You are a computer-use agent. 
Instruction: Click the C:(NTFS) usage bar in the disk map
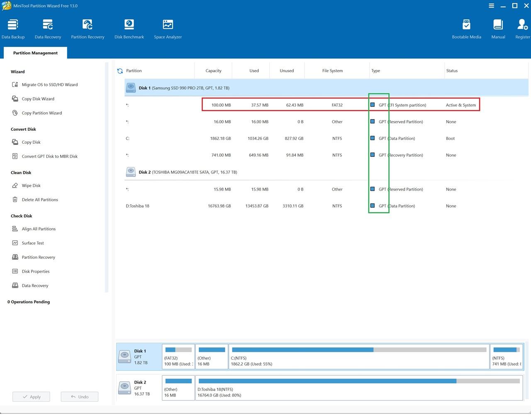[359, 357]
